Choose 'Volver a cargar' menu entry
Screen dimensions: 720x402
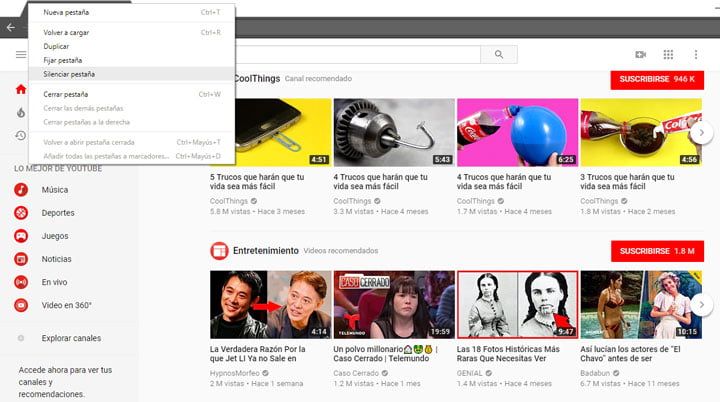click(x=132, y=33)
